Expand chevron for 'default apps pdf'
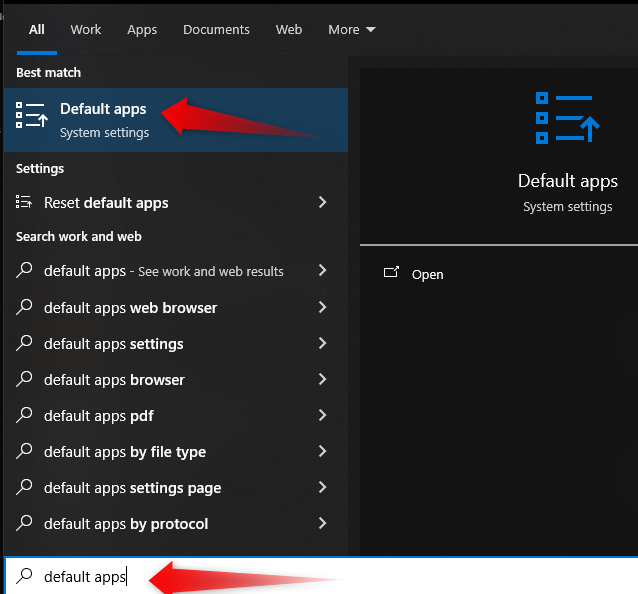The width and height of the screenshot is (638, 594). tap(322, 415)
